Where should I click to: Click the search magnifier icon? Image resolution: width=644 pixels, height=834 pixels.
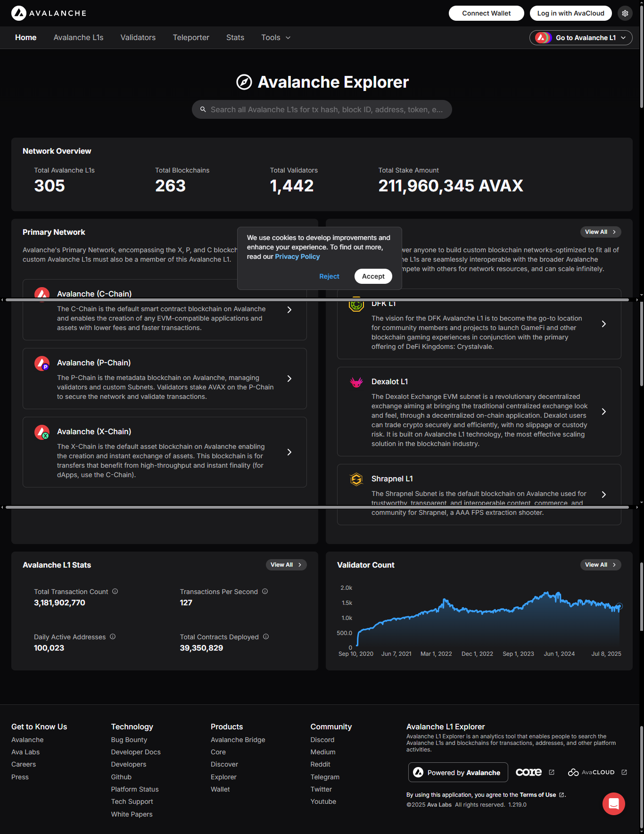pos(203,109)
